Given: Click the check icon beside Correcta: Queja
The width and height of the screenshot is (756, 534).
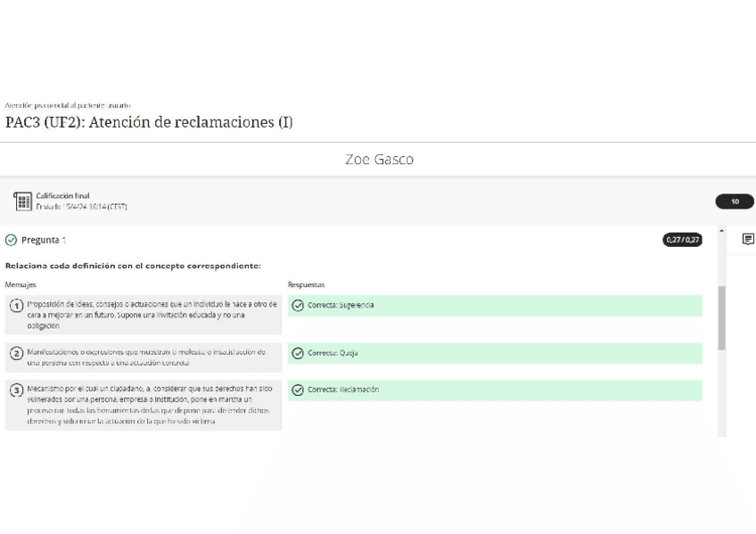Looking at the screenshot, I should pyautogui.click(x=298, y=353).
